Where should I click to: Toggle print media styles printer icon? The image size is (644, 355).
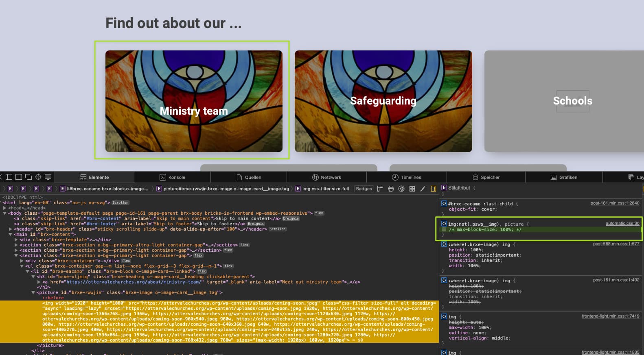pyautogui.click(x=391, y=189)
